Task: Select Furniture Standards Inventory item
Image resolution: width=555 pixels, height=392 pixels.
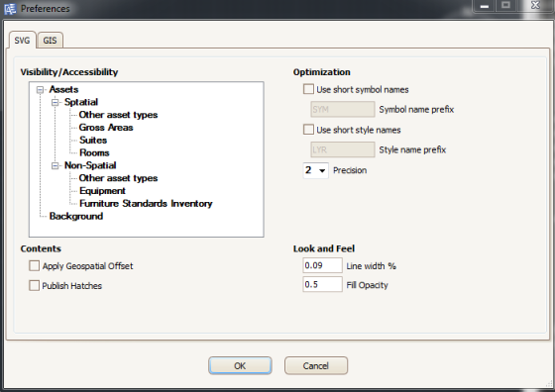Action: [x=146, y=204]
